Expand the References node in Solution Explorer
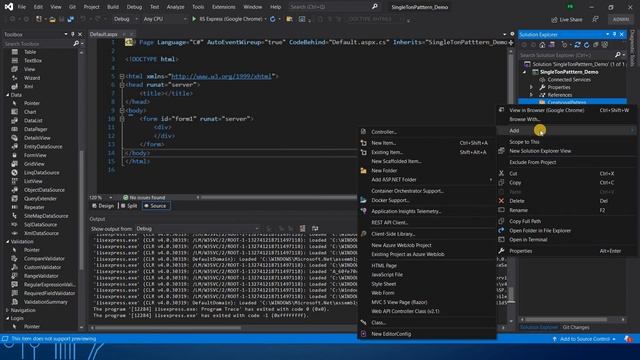640x360 pixels. coord(531,95)
